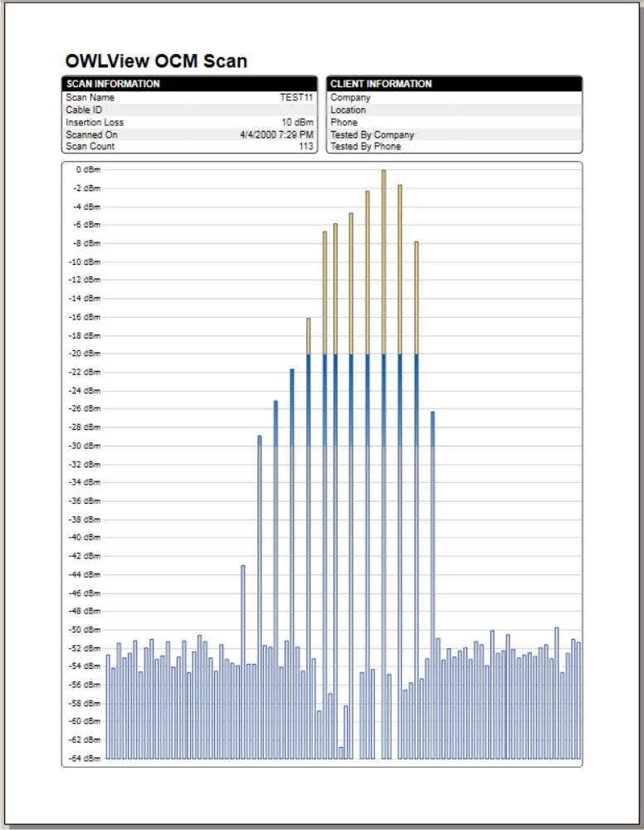644x830 pixels.
Task: Click the Scan Name row label
Action: 90,97
